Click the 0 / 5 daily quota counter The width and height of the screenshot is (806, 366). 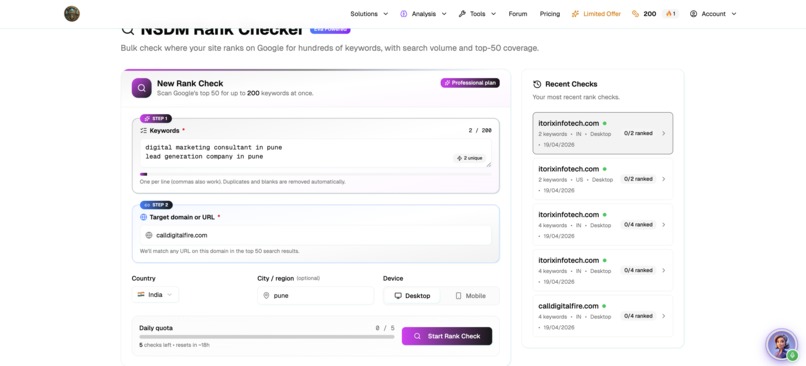coord(385,328)
